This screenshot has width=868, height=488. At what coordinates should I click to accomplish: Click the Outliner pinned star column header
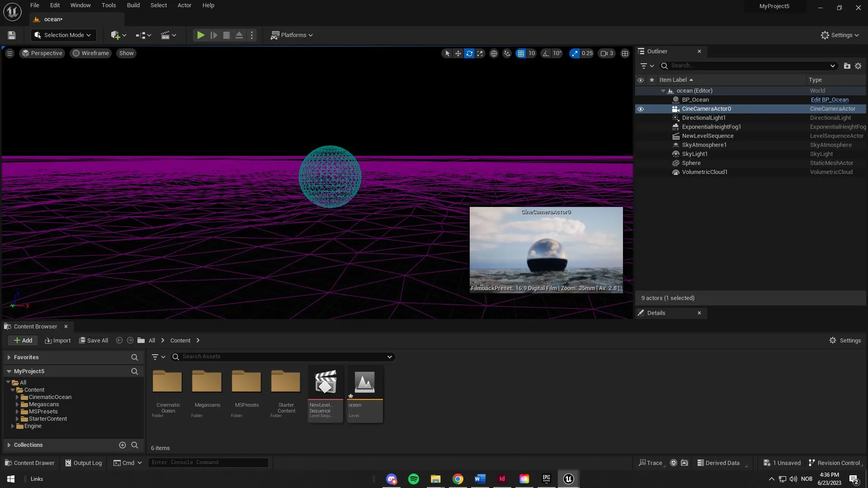coord(652,80)
